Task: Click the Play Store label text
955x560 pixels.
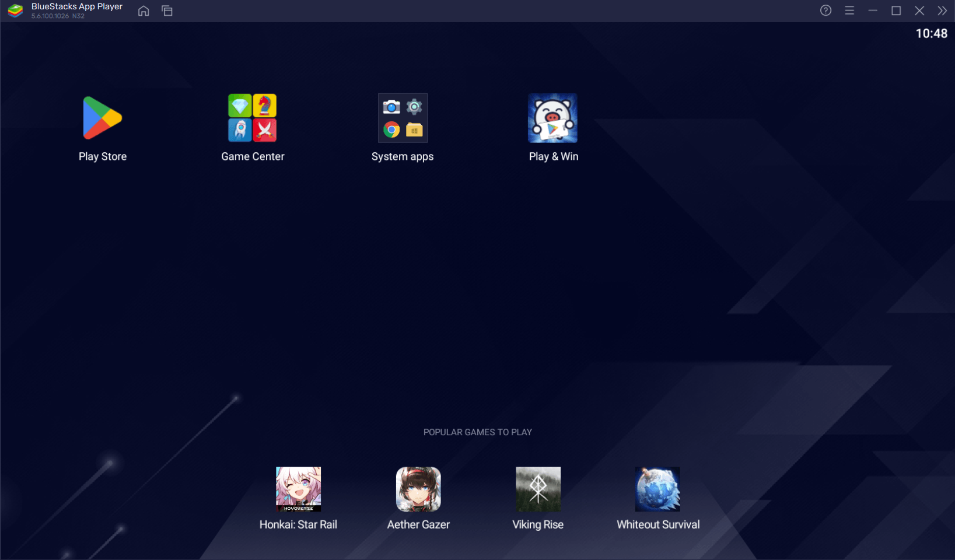Action: (103, 156)
